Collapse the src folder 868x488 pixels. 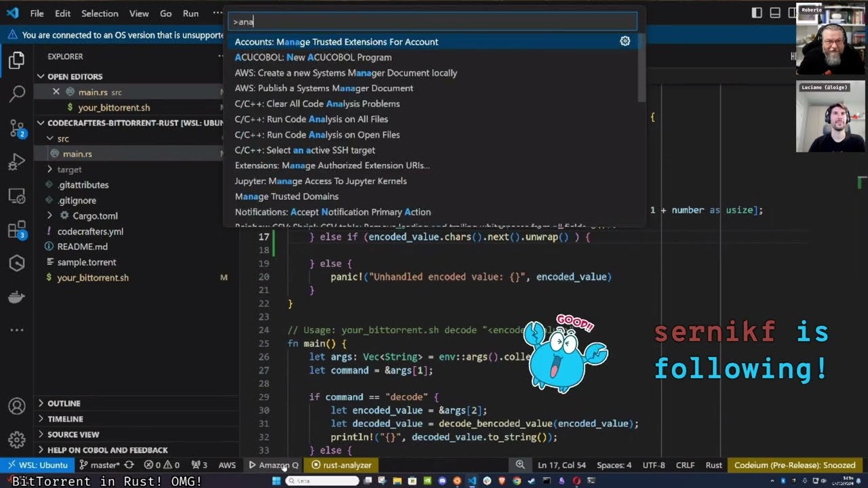[50, 138]
